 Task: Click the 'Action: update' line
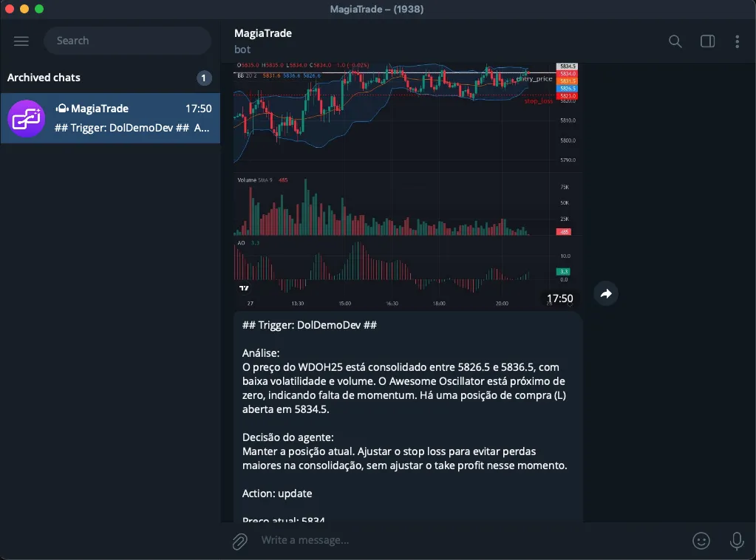277,494
